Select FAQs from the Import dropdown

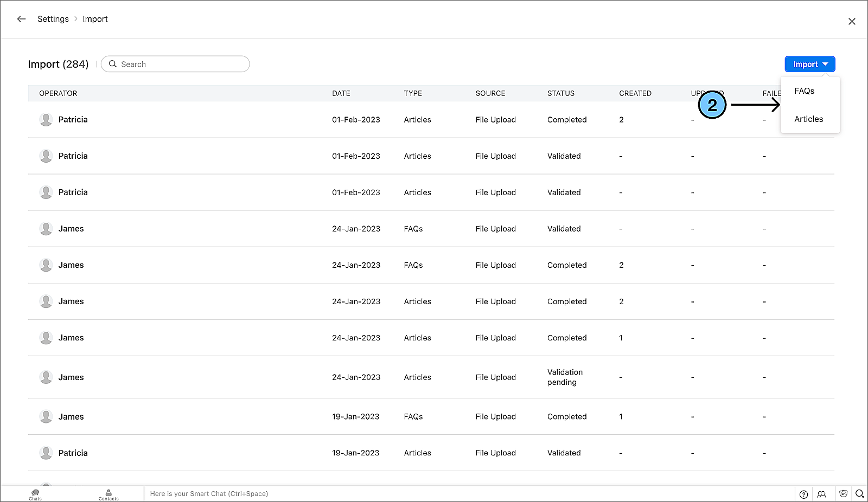click(804, 91)
